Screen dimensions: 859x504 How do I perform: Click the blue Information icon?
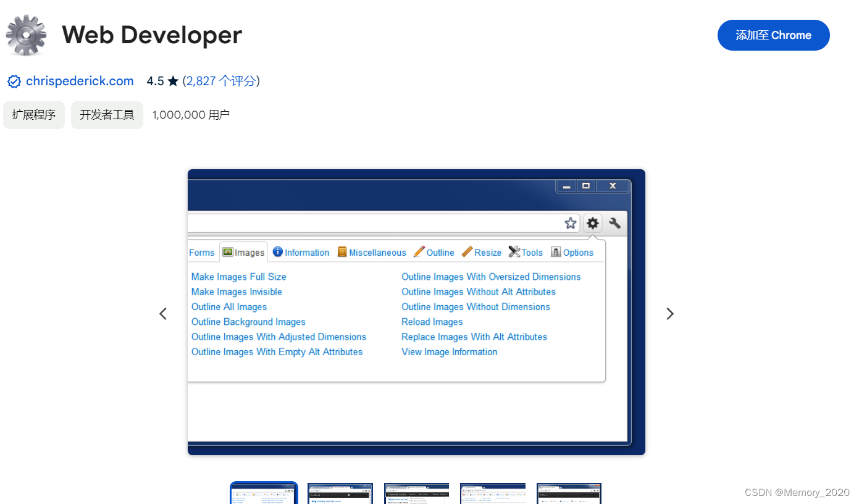[278, 252]
